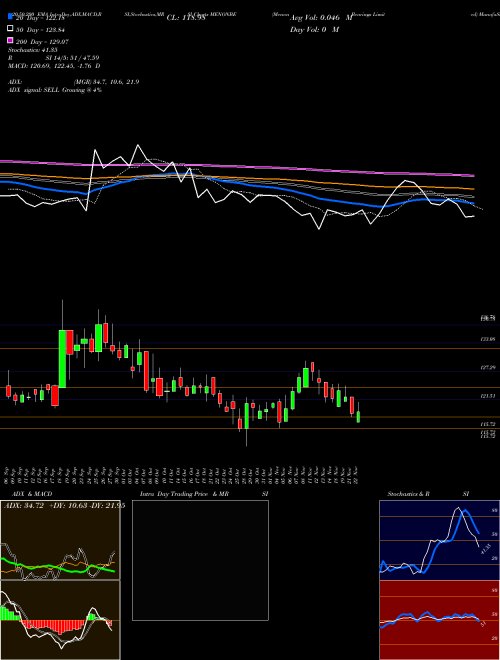This screenshot has height=660, width=500.
Task: Open the ADX indicator panel
Action: tap(60, 540)
